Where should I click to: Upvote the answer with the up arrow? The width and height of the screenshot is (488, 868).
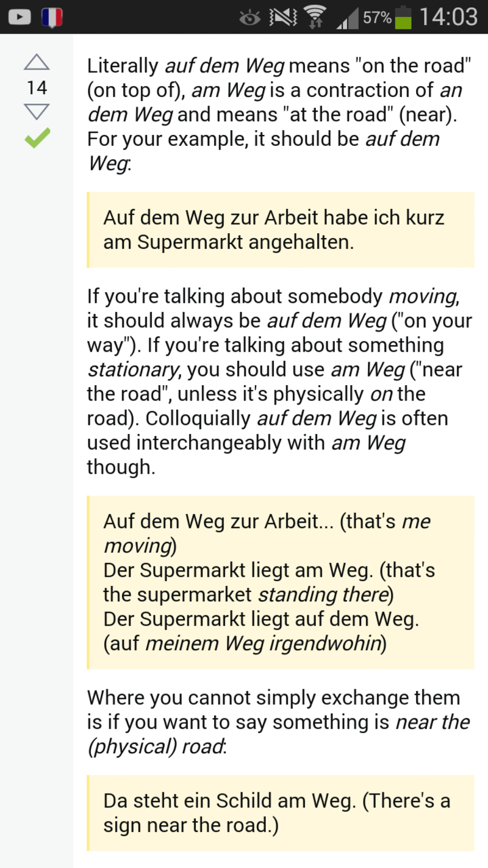(x=37, y=62)
